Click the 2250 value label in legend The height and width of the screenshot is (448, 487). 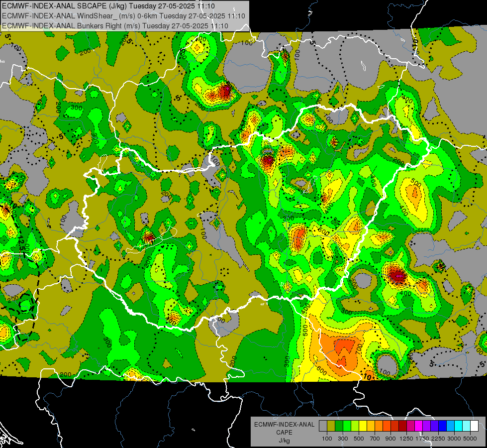438,439
